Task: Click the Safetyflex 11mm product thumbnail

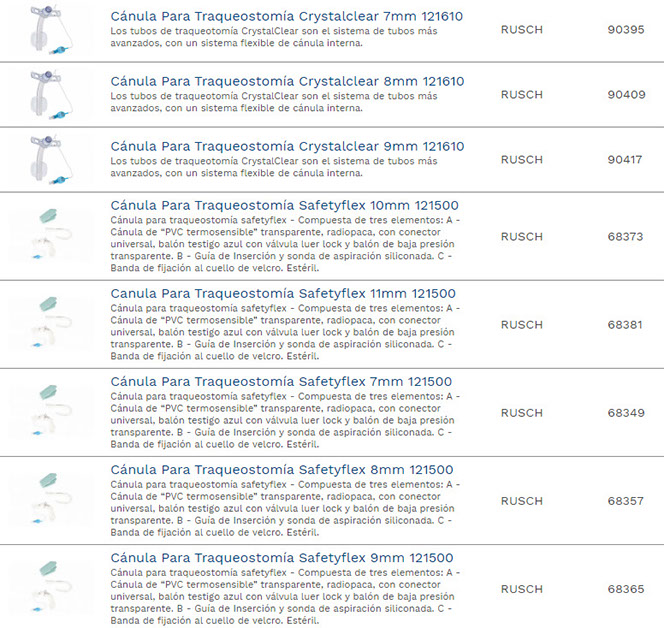Action: point(48,325)
